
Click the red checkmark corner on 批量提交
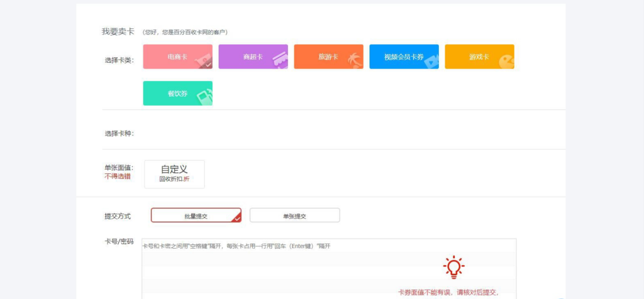pos(236,218)
